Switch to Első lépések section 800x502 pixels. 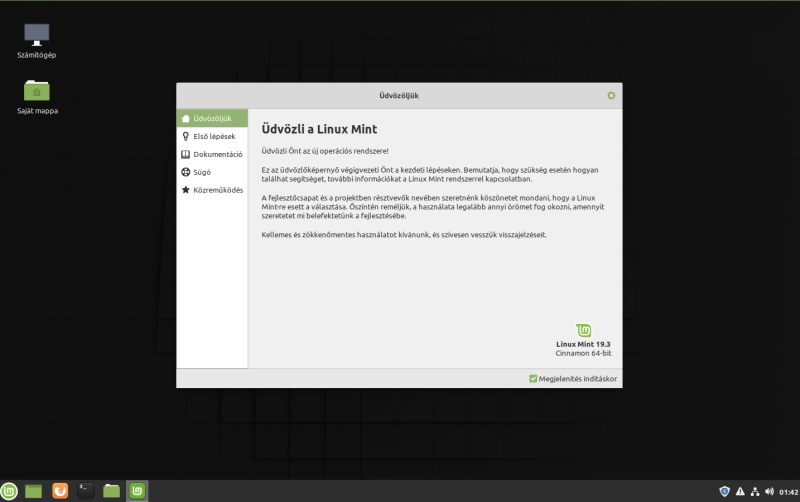[x=212, y=136]
